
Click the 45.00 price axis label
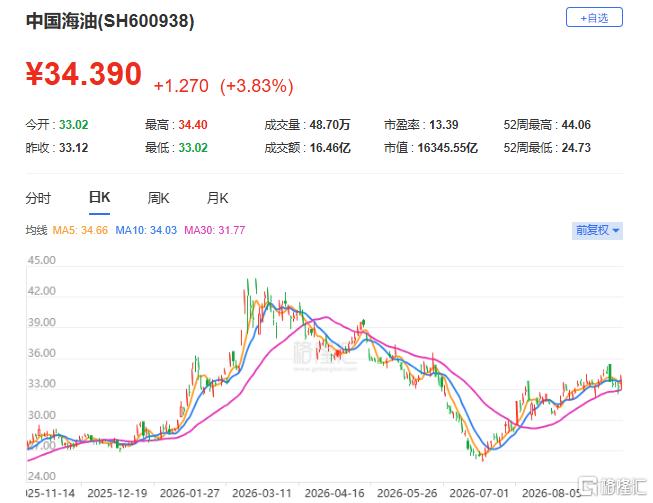click(x=41, y=260)
